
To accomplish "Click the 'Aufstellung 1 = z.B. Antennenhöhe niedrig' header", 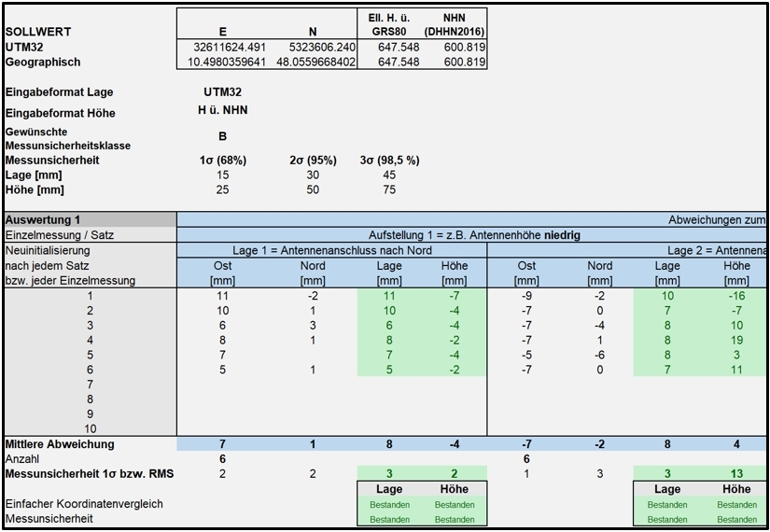I will [474, 235].
